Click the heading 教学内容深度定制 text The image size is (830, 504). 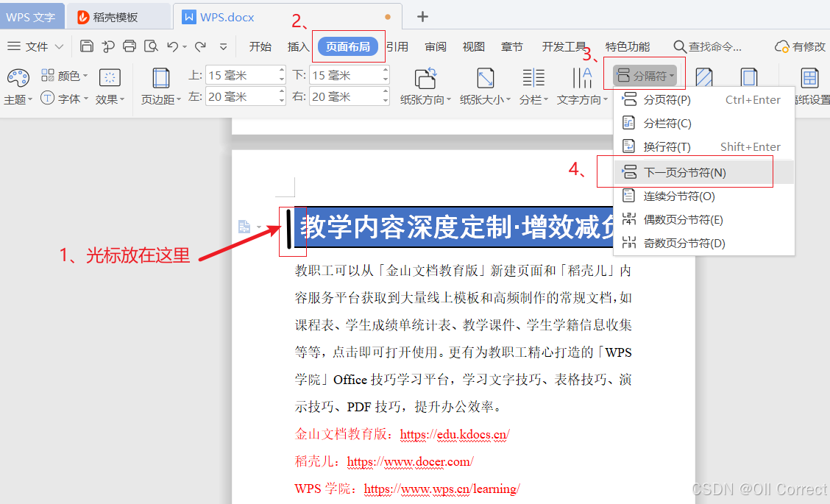(405, 227)
